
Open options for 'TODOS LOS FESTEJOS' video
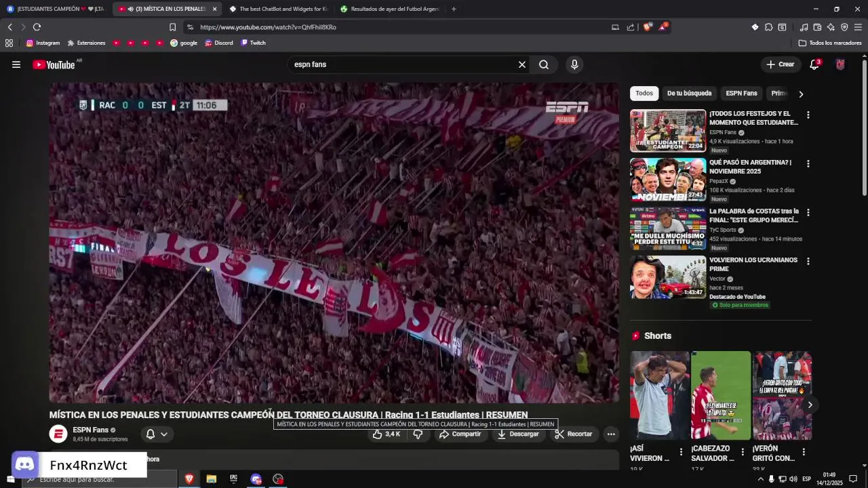click(808, 115)
